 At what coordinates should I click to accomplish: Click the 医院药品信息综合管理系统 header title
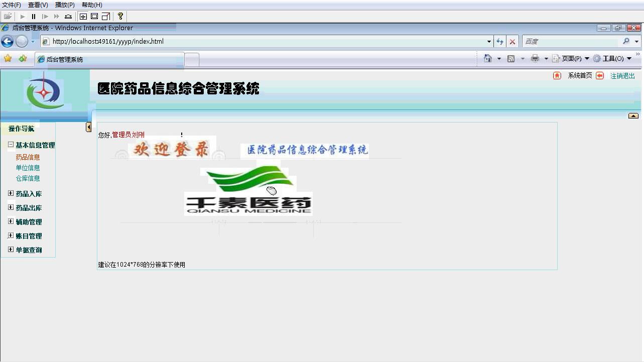point(178,89)
